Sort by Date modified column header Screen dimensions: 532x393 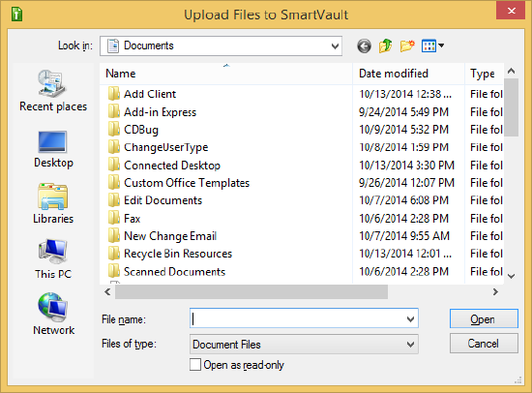[409, 74]
